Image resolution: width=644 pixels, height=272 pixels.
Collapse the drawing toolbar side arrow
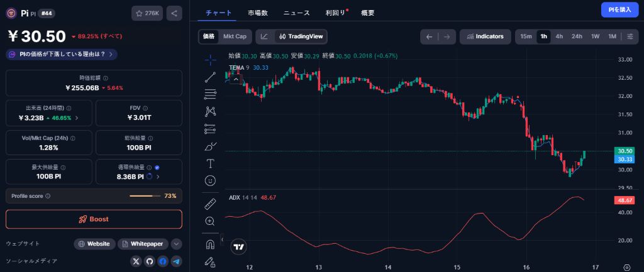pyautogui.click(x=222, y=239)
